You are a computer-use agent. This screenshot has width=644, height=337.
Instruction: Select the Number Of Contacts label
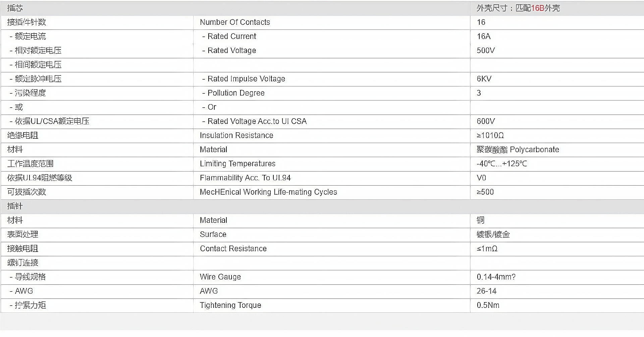(235, 22)
